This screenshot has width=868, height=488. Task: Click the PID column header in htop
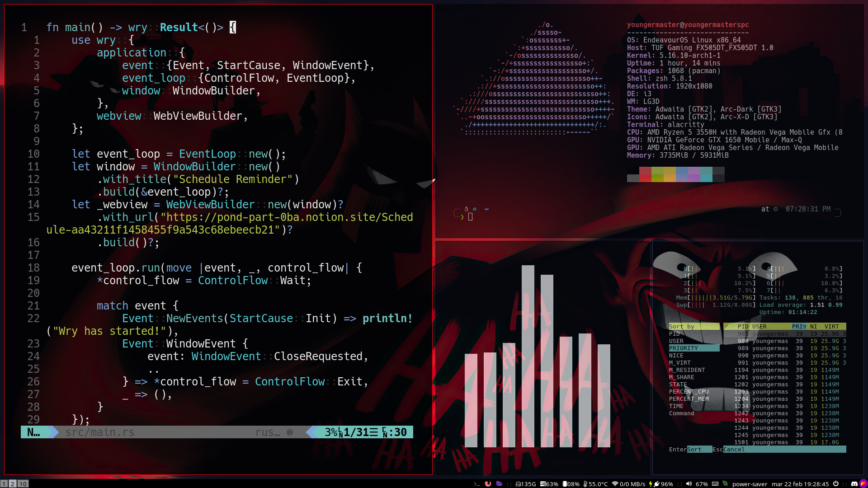[743, 327]
